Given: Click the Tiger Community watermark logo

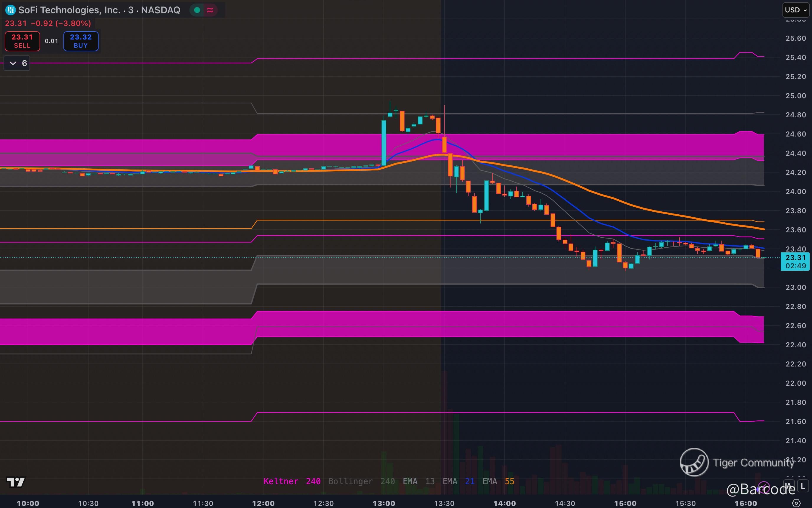Looking at the screenshot, I should tap(694, 462).
